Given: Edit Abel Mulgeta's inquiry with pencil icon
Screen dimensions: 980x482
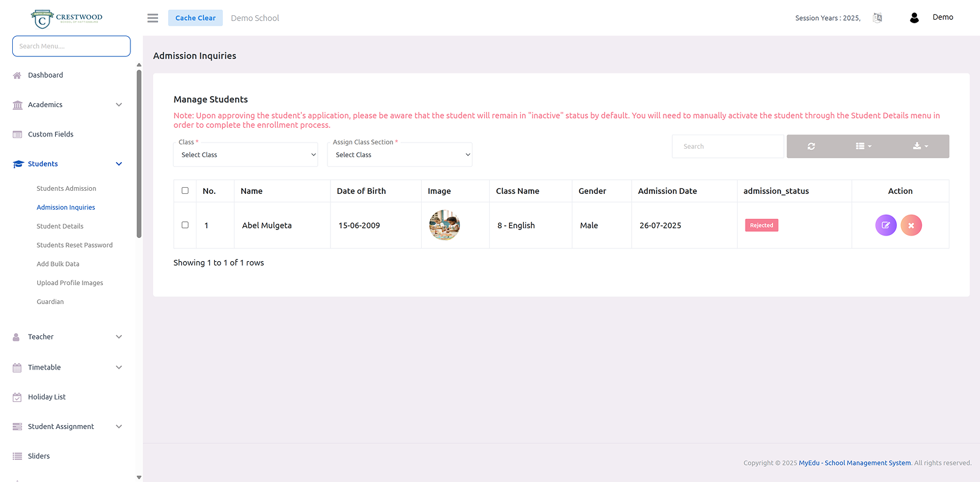Looking at the screenshot, I should pos(885,225).
